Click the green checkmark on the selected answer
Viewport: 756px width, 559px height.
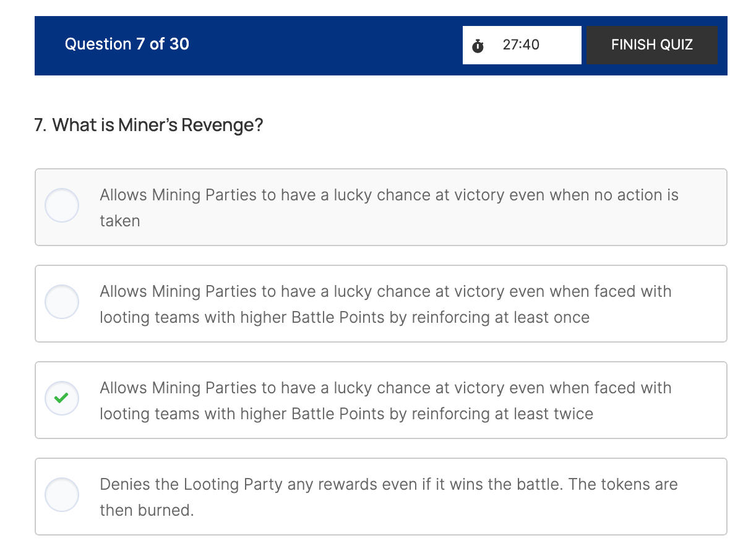point(62,398)
